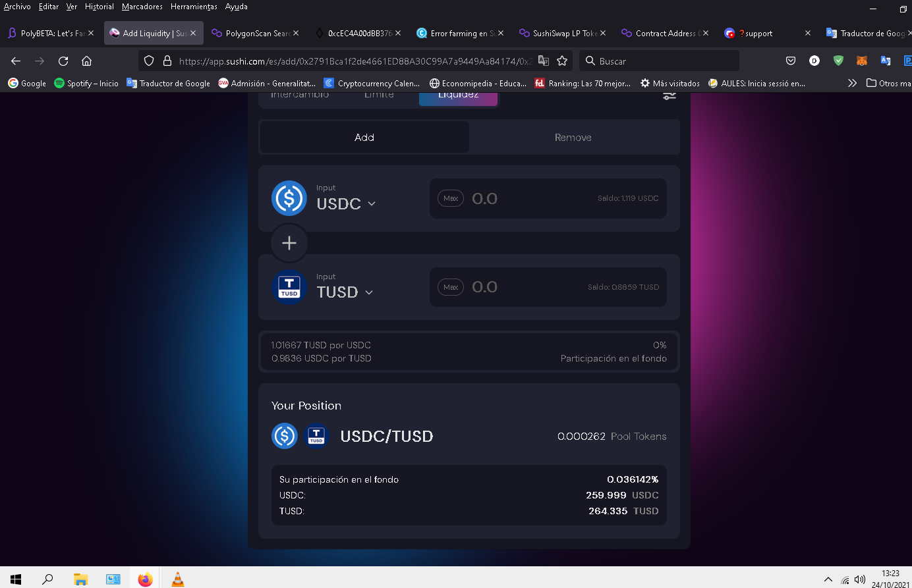Expand the USDC token selector
The width and height of the screenshot is (912, 588).
[346, 203]
